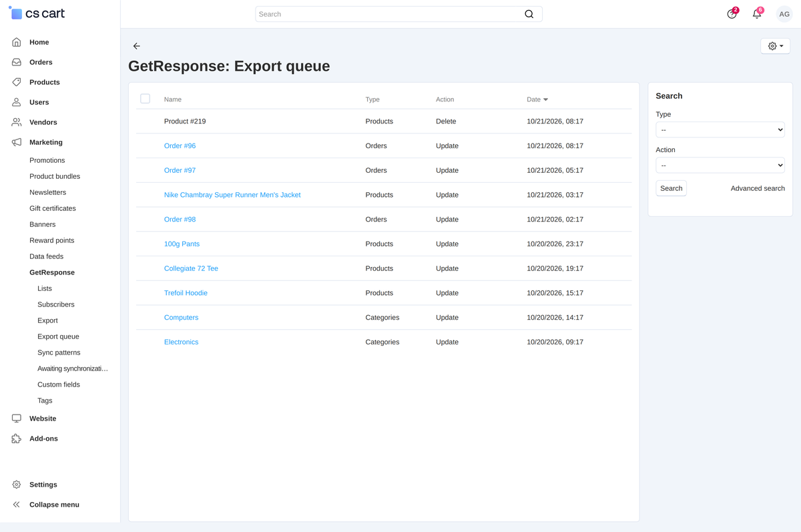This screenshot has width=801, height=532.
Task: Click the Name column header
Action: click(x=173, y=99)
